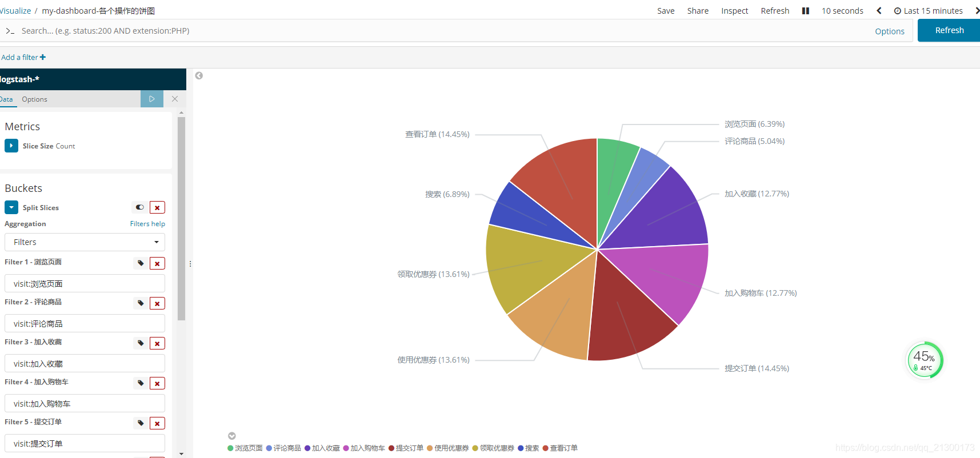Viewport: 980px width, 458px height.
Task: Toggle the Split Slices aggregation on/off
Action: (x=140, y=207)
